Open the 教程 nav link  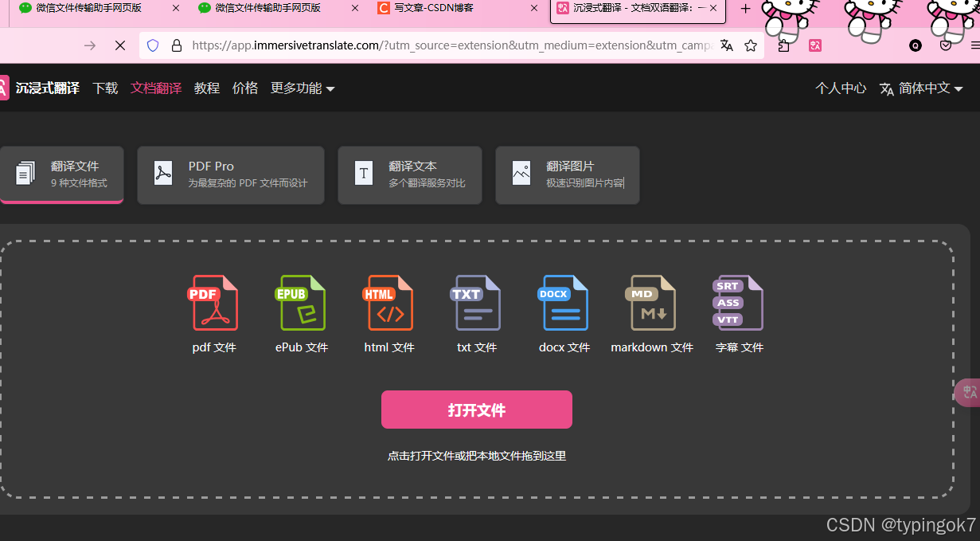point(207,88)
